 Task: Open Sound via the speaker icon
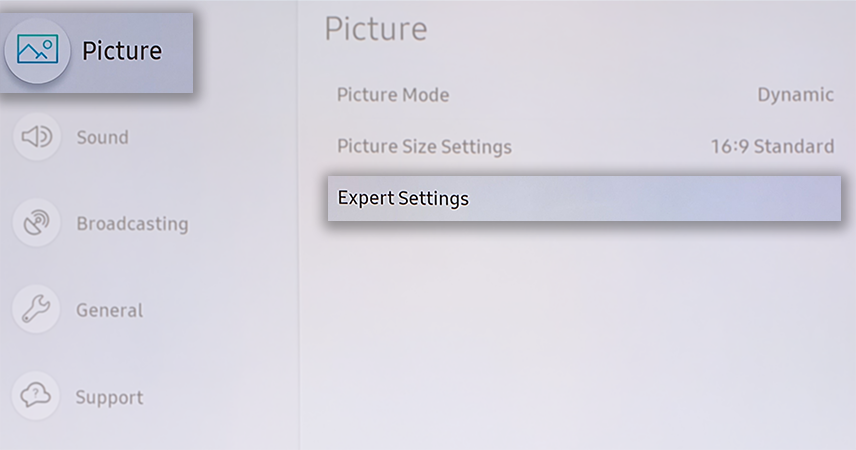point(37,137)
